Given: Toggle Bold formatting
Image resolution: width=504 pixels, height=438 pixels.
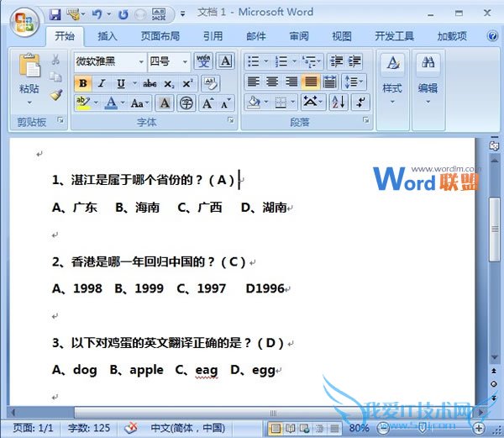Looking at the screenshot, I should (83, 83).
